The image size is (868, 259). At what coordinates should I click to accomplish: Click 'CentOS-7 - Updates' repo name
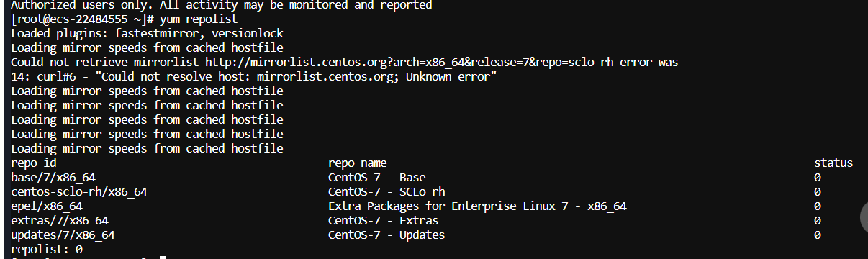point(386,235)
